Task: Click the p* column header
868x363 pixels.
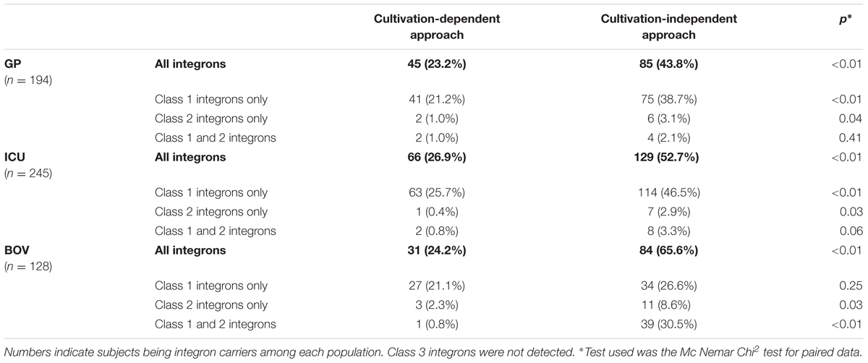Action: pyautogui.click(x=854, y=20)
